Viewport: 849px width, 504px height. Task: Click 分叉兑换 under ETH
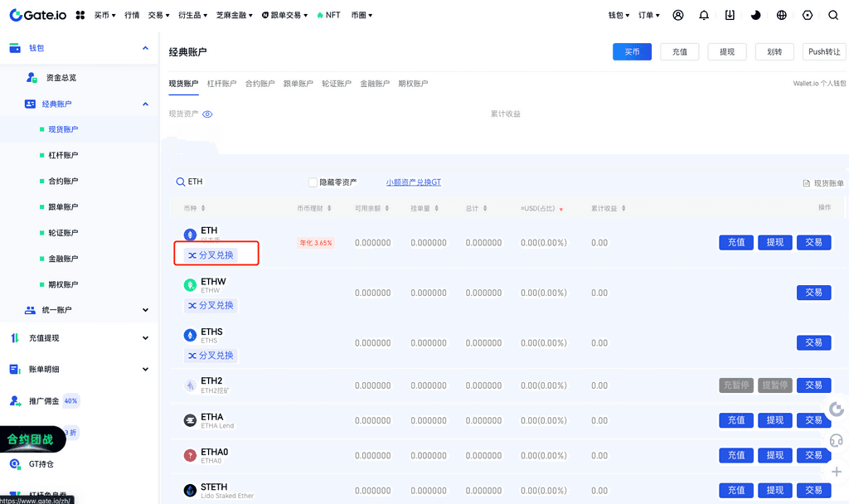(211, 255)
